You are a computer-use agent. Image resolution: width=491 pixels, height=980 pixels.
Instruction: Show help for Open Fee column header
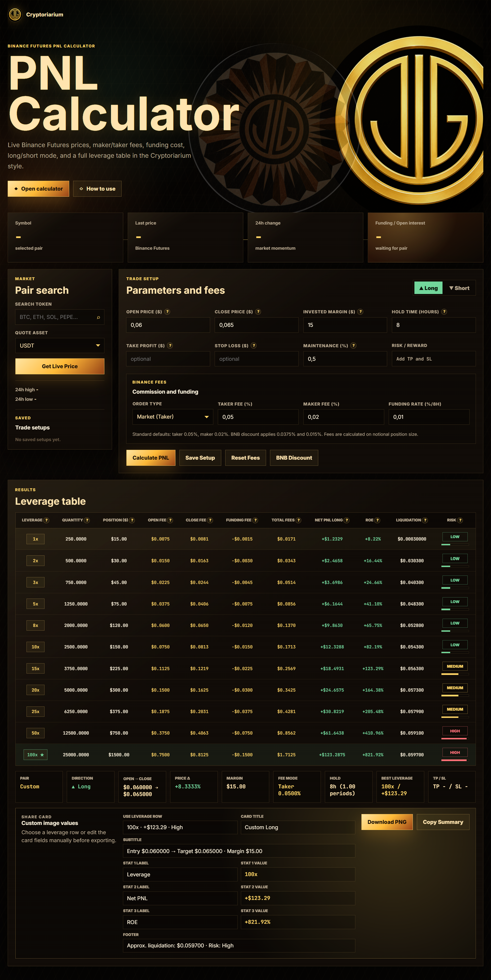170,520
